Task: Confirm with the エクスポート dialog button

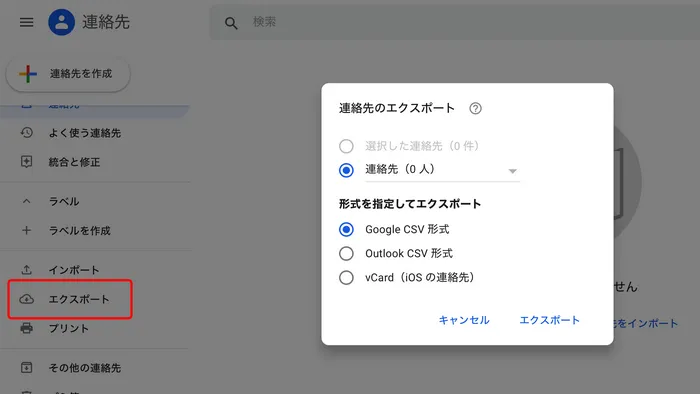Action: pos(550,320)
